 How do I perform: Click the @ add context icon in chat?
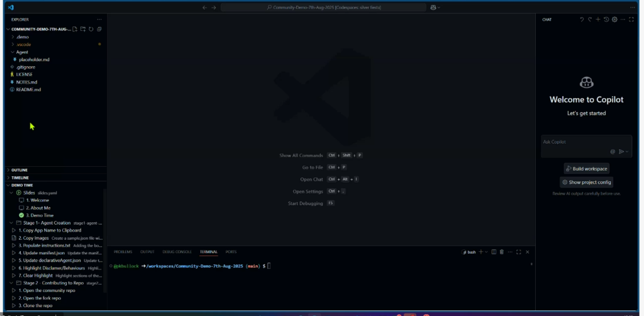[x=613, y=152]
